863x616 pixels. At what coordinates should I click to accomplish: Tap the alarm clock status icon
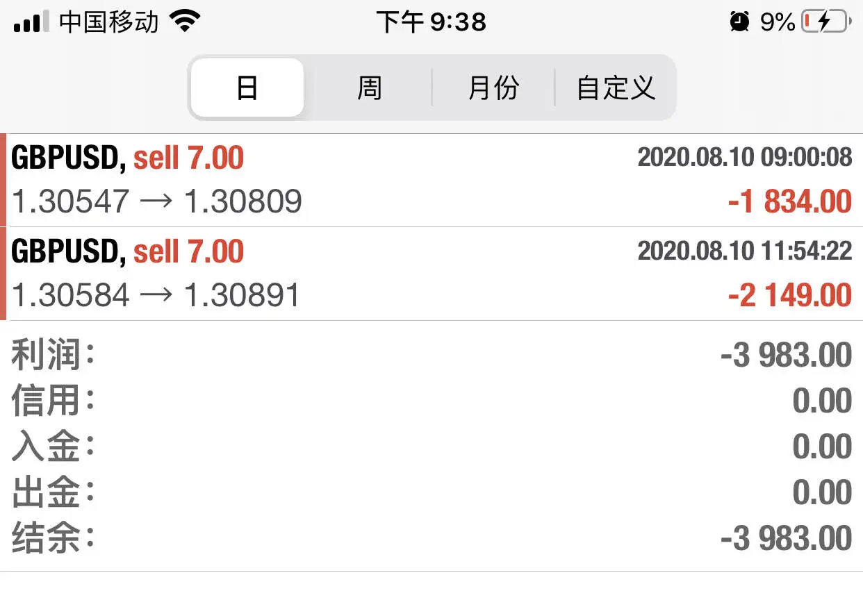[740, 22]
